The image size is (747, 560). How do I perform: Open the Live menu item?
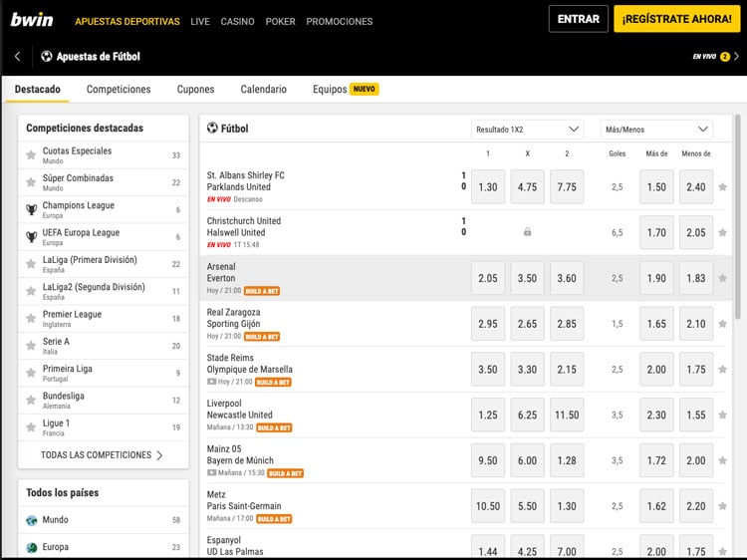[x=200, y=22]
